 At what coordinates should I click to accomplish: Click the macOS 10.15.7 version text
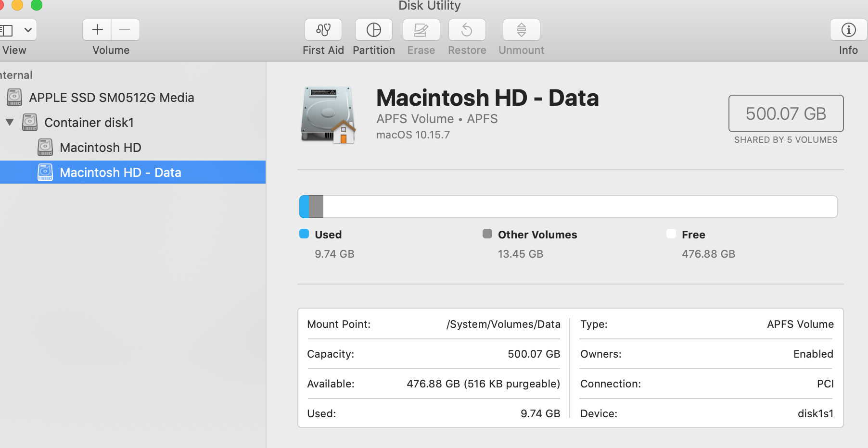pyautogui.click(x=413, y=135)
